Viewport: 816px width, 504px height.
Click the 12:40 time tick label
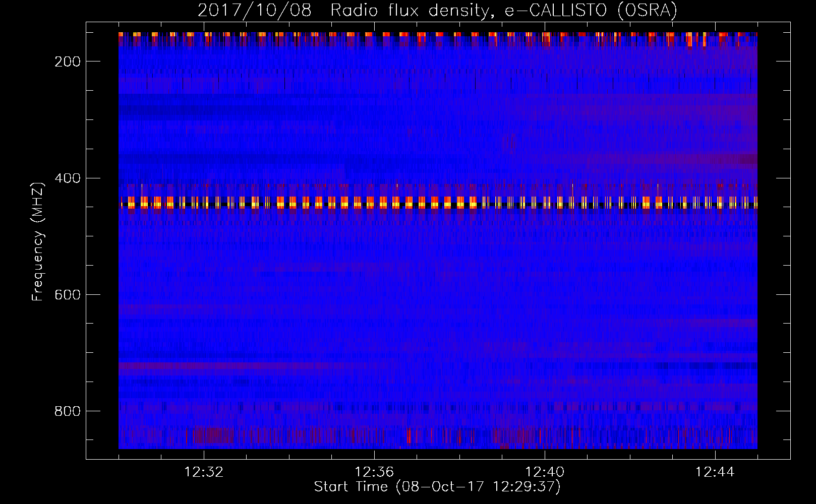[x=545, y=472]
